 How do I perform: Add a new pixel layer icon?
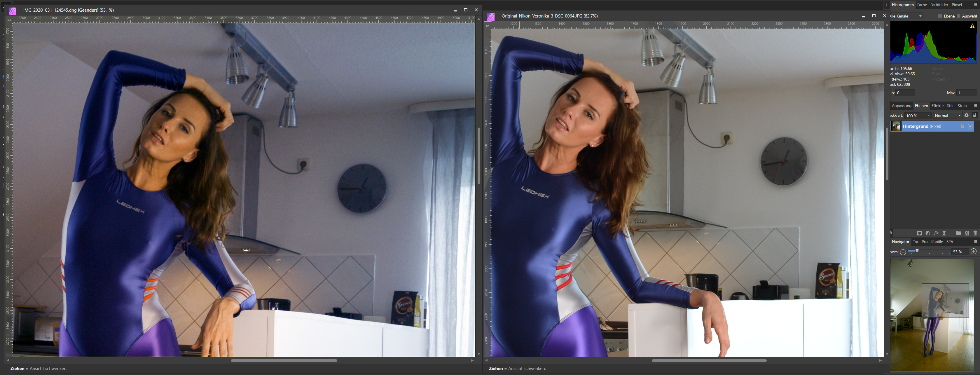pyautogui.click(x=967, y=233)
